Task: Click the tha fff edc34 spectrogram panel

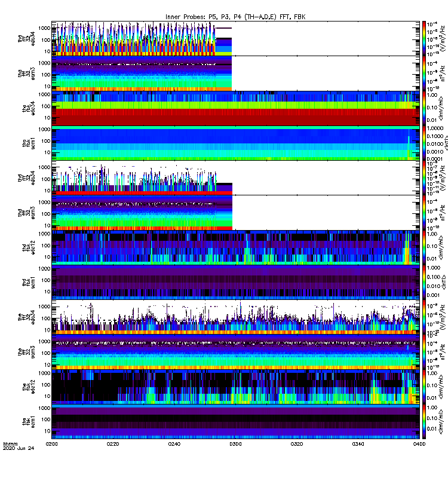Action: click(x=235, y=39)
